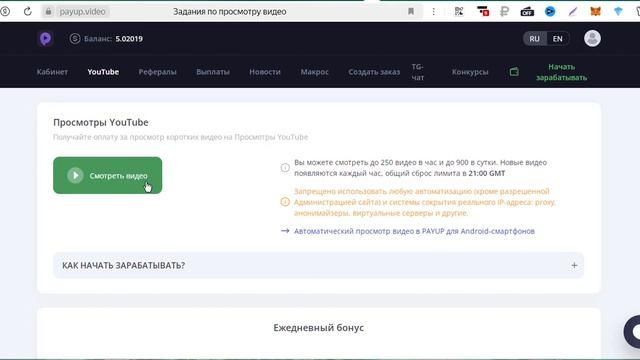Viewport: 640px width, 360px height.
Task: Click the 'Смотреть видео' green button
Action: 107,176
